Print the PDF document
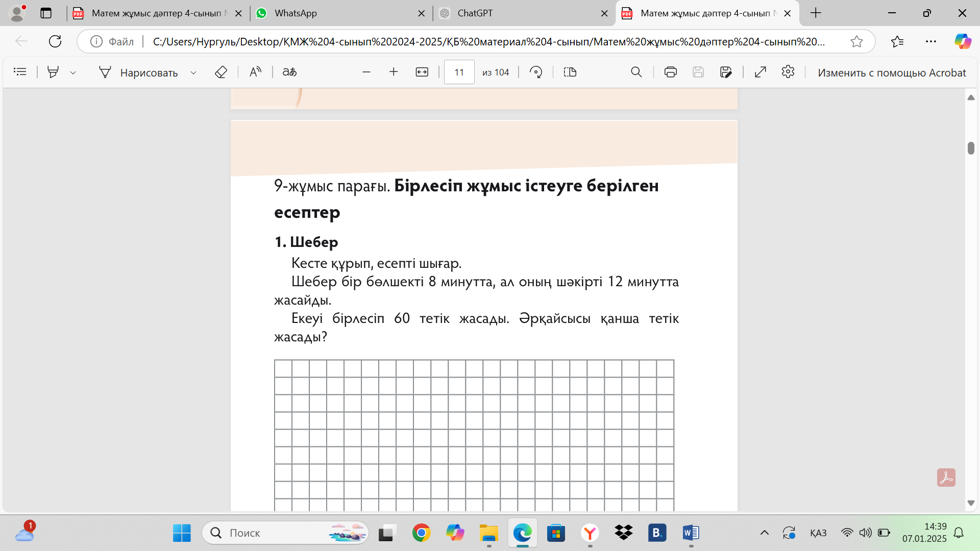This screenshot has width=980, height=551. point(670,72)
